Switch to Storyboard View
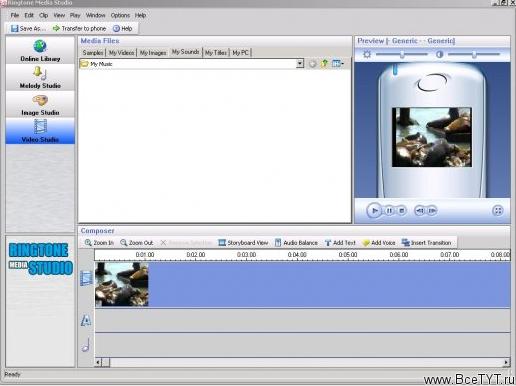Image resolution: width=516 pixels, height=386 pixels. point(243,243)
